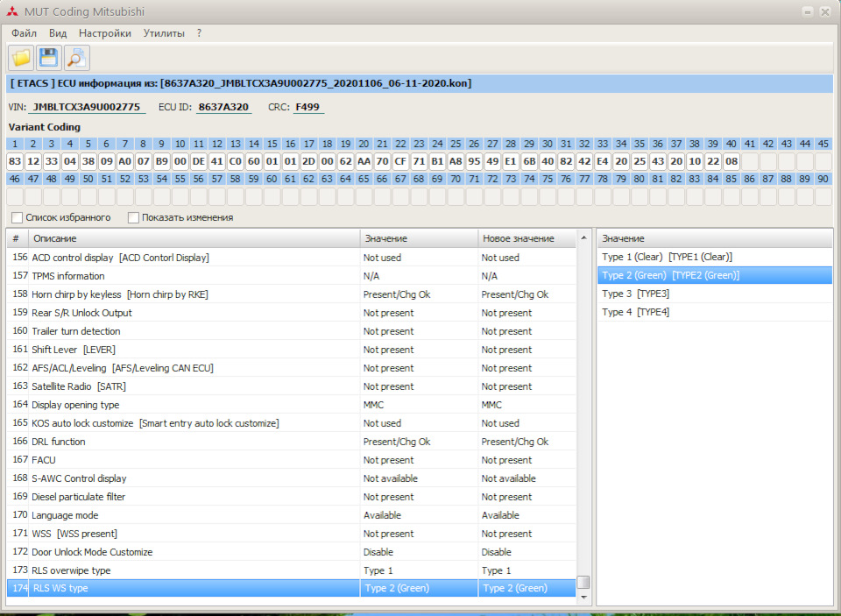Click variant coding byte 22 value CF
Screen dimensions: 841x616
point(400,161)
